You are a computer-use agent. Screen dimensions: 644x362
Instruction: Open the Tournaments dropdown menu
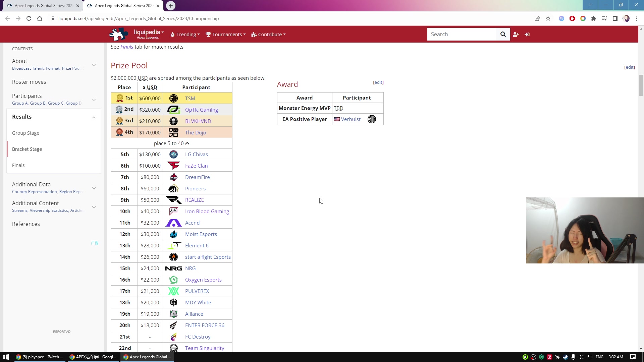[226, 35]
